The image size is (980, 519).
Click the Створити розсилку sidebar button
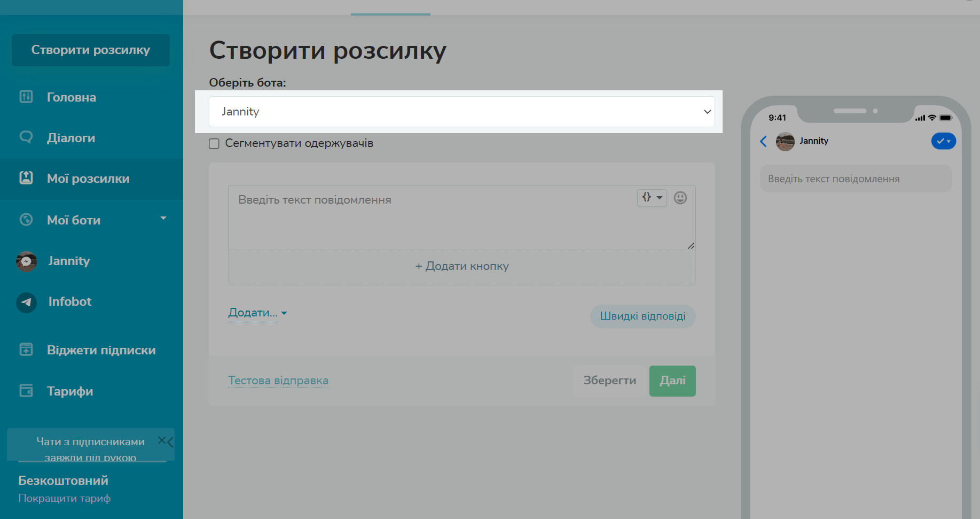91,50
